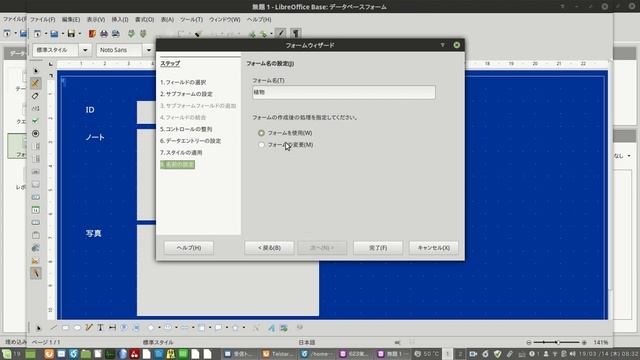Open the 書式(O) menu

click(x=144, y=20)
